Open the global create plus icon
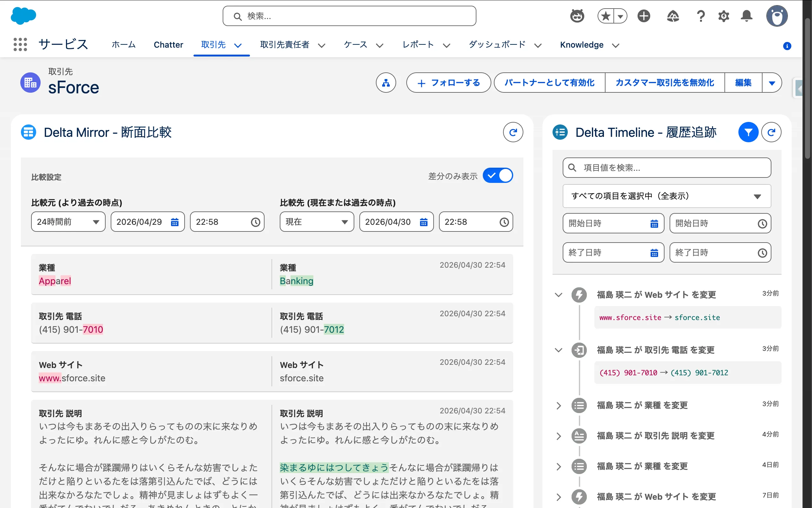This screenshot has width=812, height=508. click(644, 16)
